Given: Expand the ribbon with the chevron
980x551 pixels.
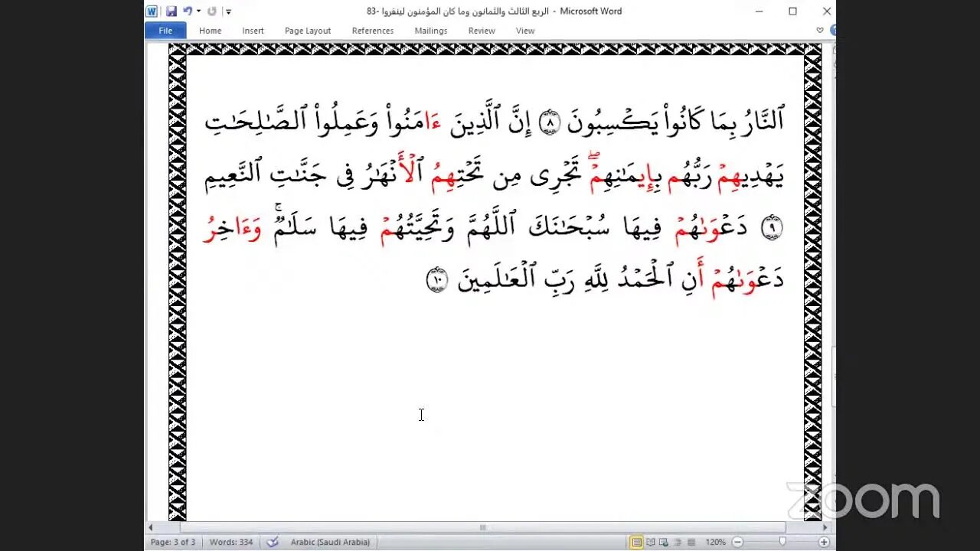Looking at the screenshot, I should [820, 31].
